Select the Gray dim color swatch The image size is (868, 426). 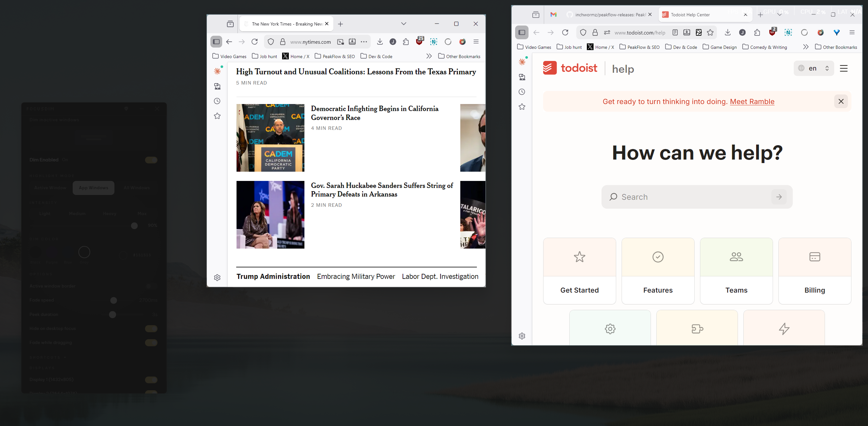(84, 252)
